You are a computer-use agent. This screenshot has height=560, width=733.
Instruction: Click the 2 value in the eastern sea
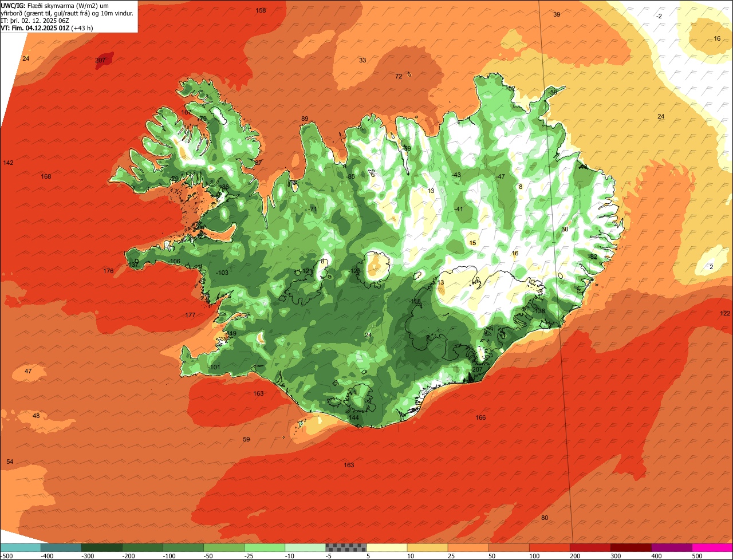pos(711,267)
